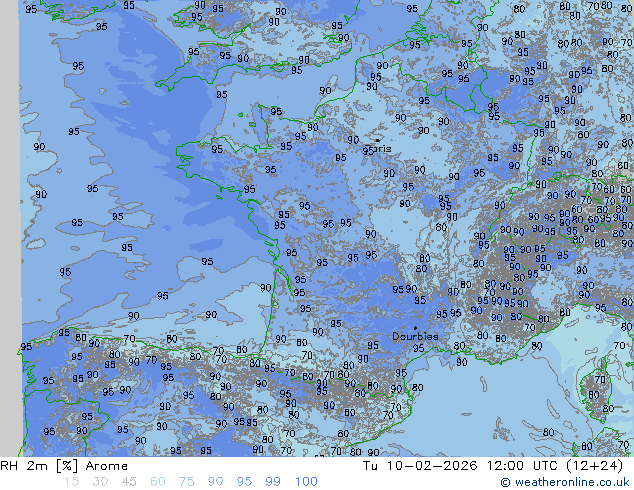Click the Paris city label

(378, 149)
